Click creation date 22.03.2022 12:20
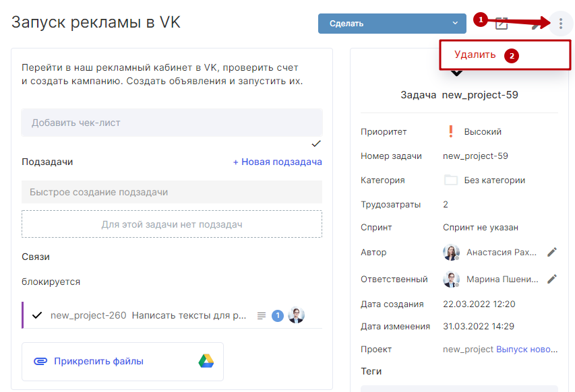 click(479, 304)
